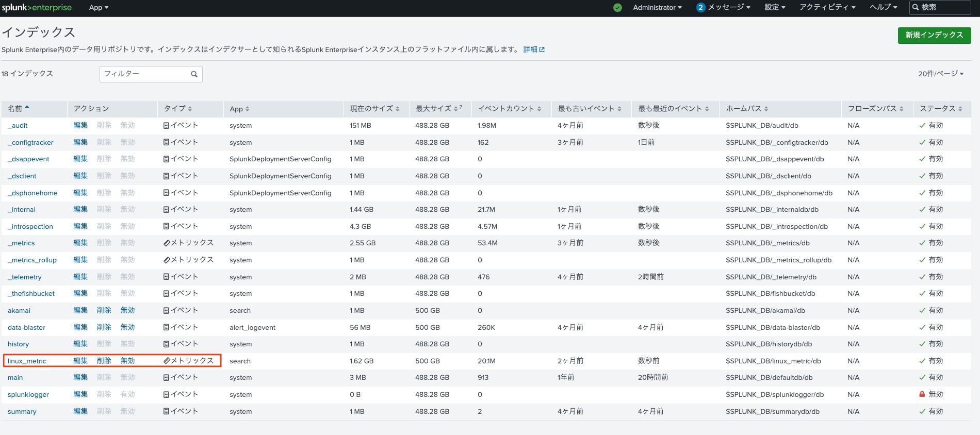
Task: Open the ヘルプ menu
Action: (x=883, y=7)
